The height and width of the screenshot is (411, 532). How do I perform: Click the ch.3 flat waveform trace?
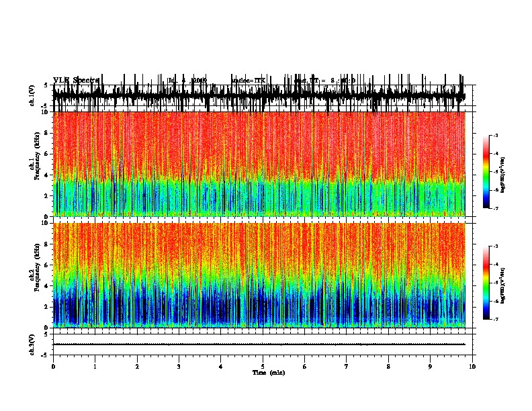pyautogui.click(x=259, y=345)
